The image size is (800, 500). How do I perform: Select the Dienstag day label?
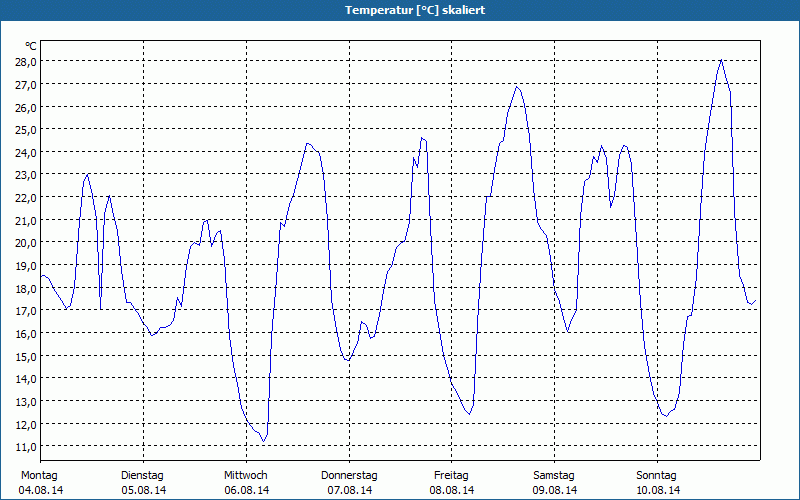tap(142, 476)
